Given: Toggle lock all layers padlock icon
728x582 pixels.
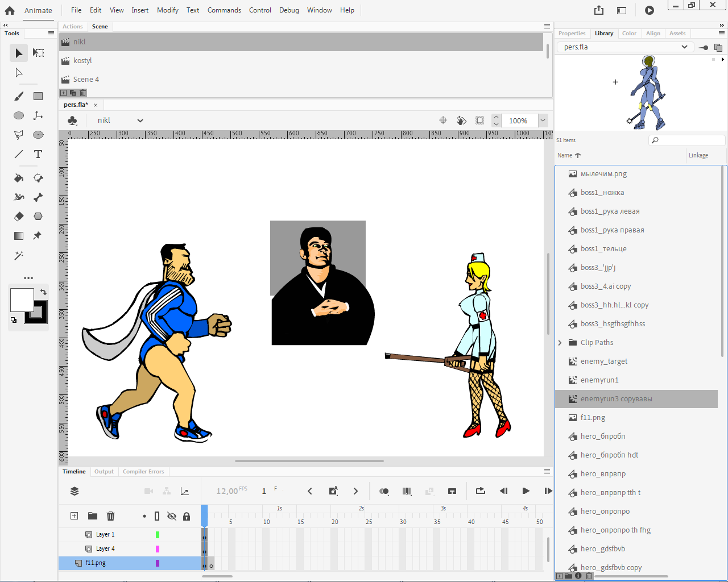Looking at the screenshot, I should 187,516.
